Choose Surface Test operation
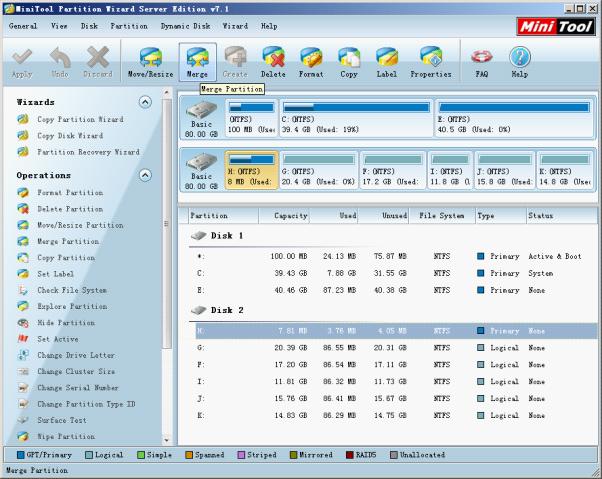The image size is (602, 479). [52, 420]
